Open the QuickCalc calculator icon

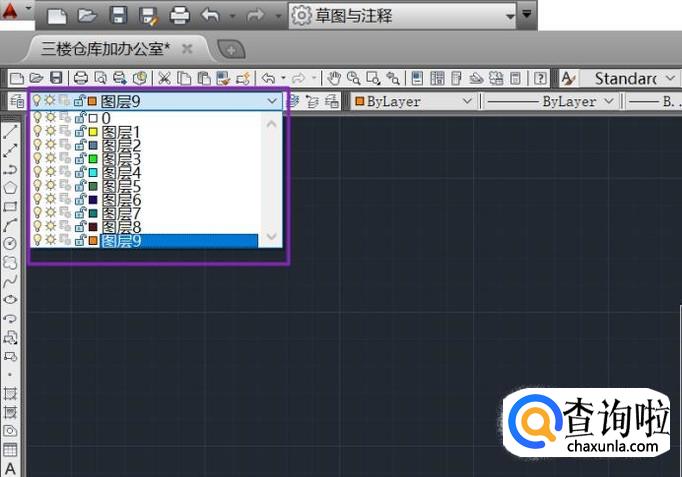[515, 78]
